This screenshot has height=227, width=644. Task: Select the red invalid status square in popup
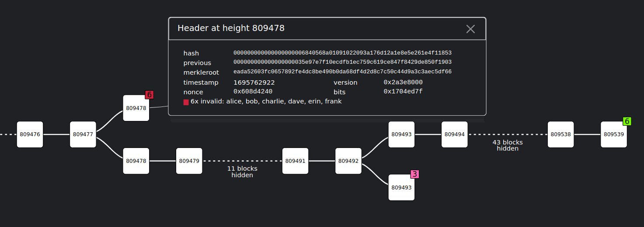[186, 102]
